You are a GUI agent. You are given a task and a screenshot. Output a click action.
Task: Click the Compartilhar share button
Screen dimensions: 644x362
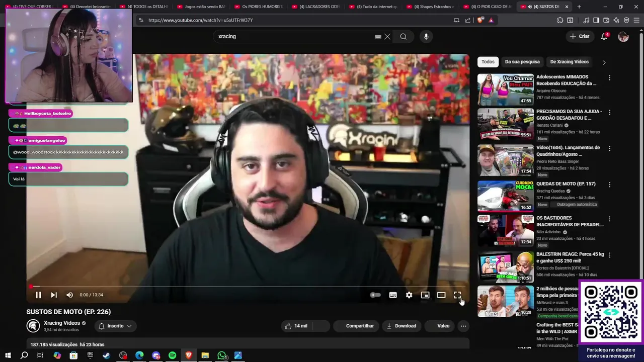click(356, 326)
